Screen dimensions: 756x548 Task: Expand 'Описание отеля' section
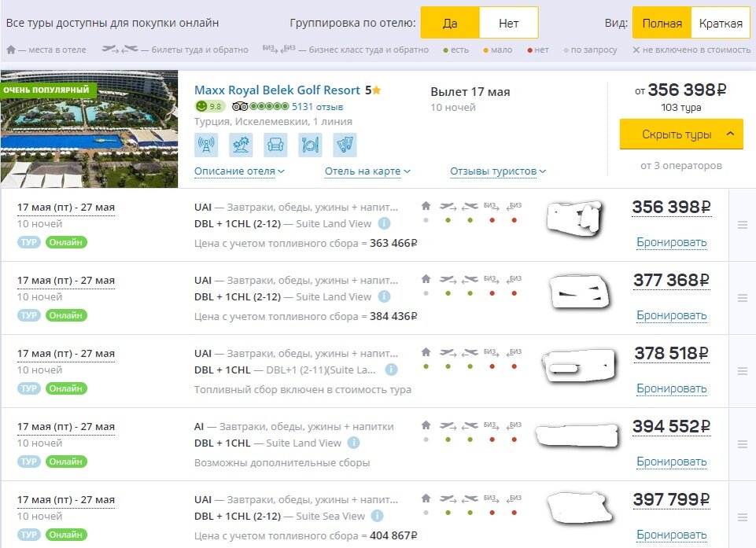point(239,171)
